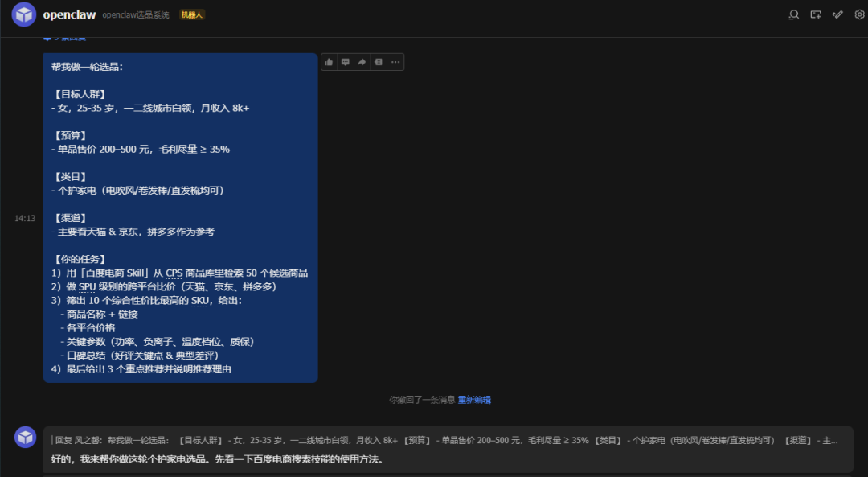This screenshot has width=868, height=477.
Task: Open the openclaw avatar in the header
Action: (24, 14)
